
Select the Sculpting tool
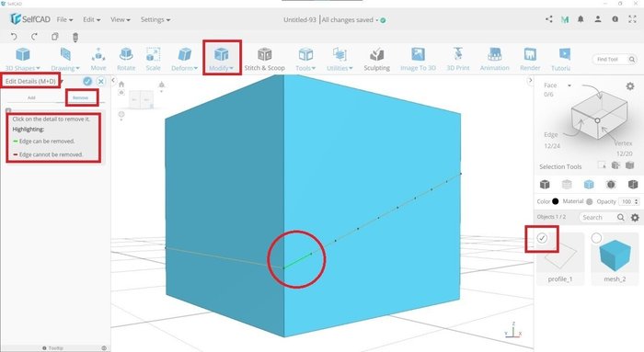click(x=376, y=60)
